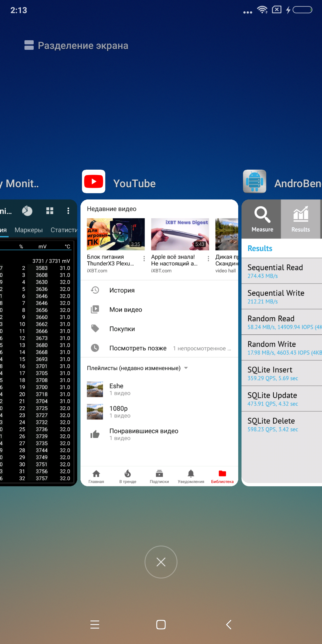The image size is (322, 644).
Task: Tap the Purchases tag icon
Action: [95, 329]
